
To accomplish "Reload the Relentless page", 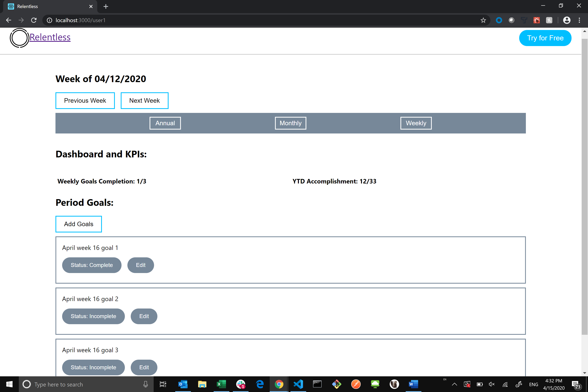I will click(x=34, y=20).
